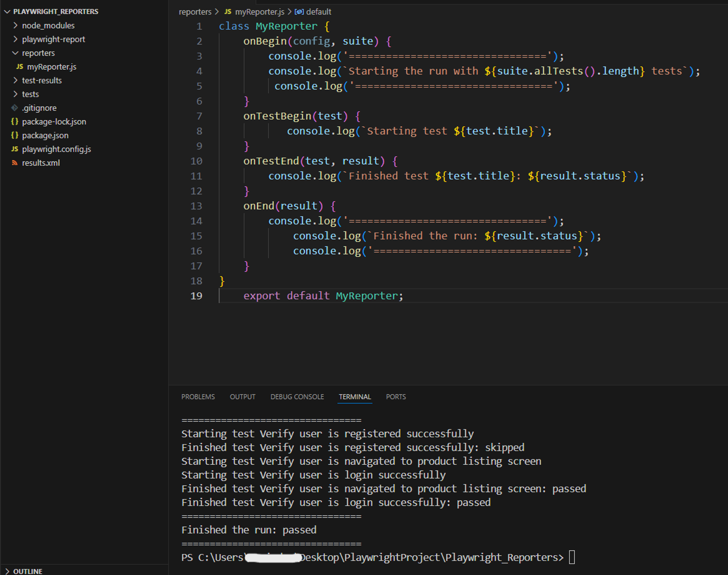The width and height of the screenshot is (728, 575).
Task: Click 'export default MyReporter;' code line
Action: pyautogui.click(x=323, y=296)
